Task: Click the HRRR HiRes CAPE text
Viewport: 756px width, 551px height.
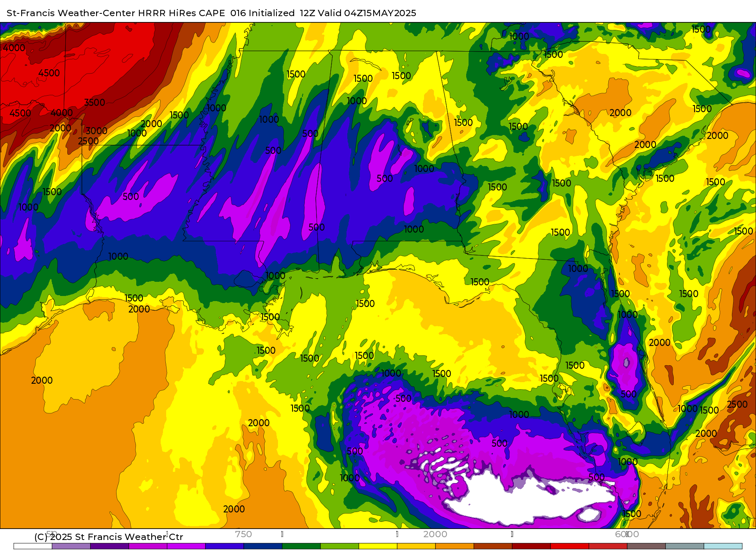Action: pyautogui.click(x=182, y=13)
